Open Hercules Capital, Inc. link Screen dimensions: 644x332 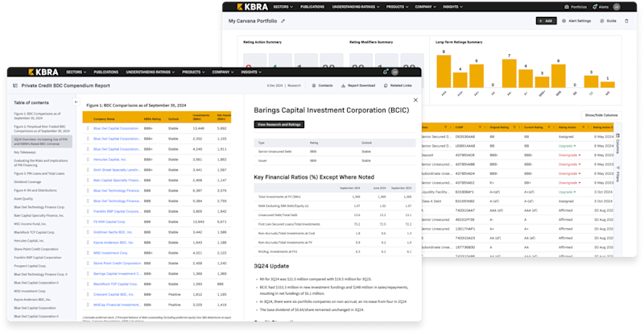coord(110,160)
